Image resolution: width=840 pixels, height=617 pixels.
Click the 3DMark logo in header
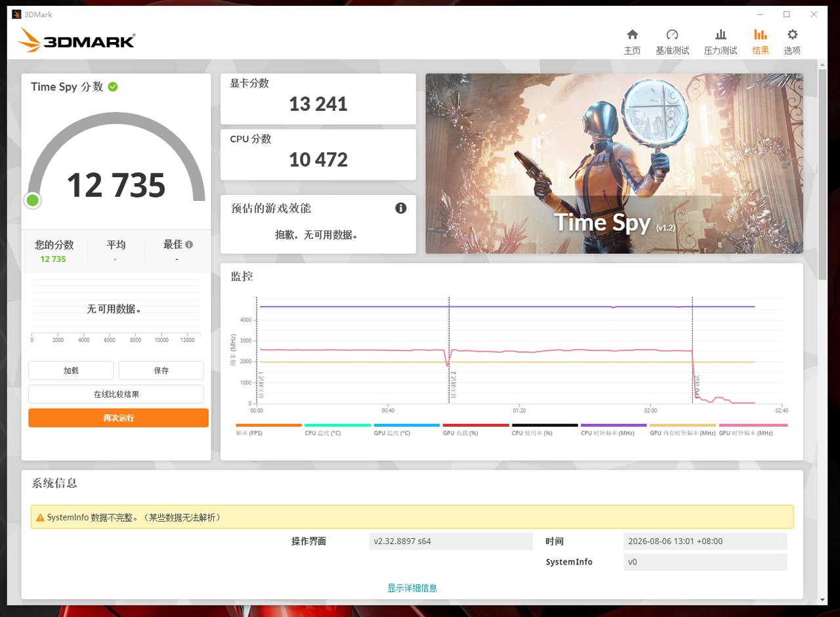pos(76,41)
